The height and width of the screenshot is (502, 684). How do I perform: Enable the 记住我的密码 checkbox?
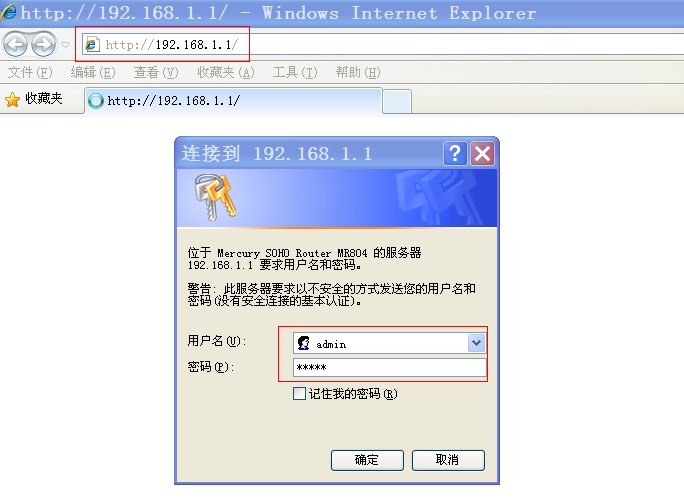coord(299,393)
